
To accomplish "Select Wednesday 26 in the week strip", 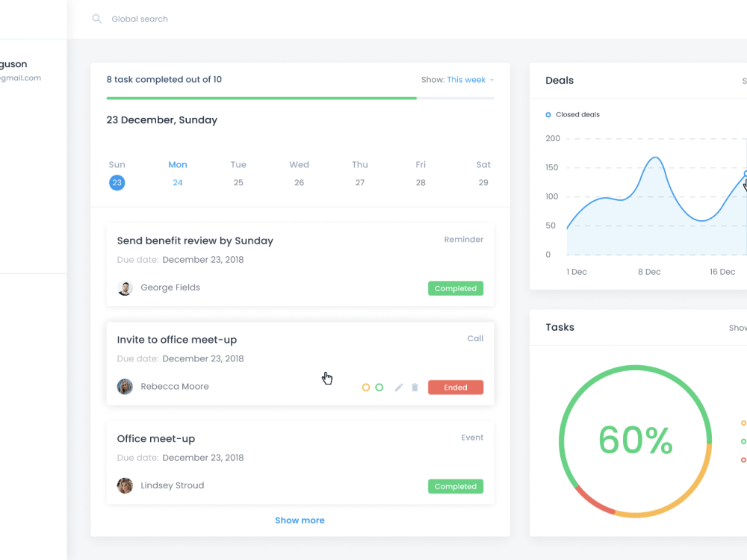I will (x=300, y=182).
